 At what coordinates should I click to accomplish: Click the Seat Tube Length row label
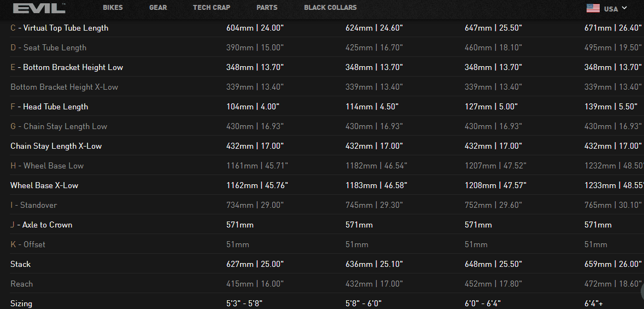49,48
